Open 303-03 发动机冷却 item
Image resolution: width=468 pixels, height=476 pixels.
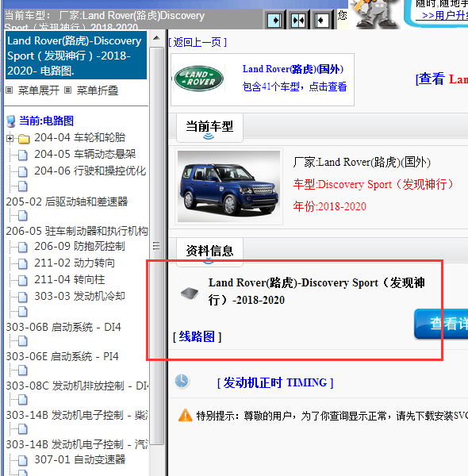tap(79, 296)
